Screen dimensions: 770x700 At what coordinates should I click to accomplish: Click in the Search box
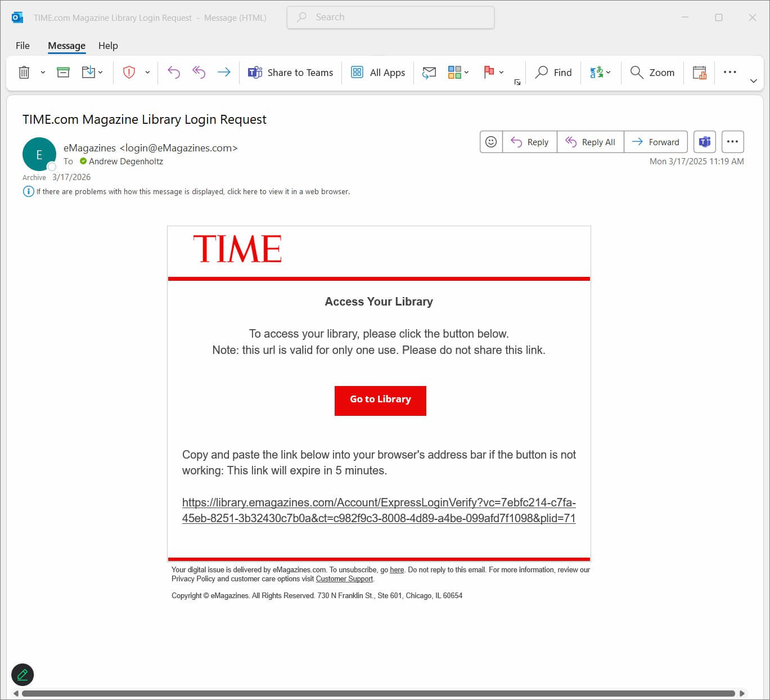tap(390, 17)
